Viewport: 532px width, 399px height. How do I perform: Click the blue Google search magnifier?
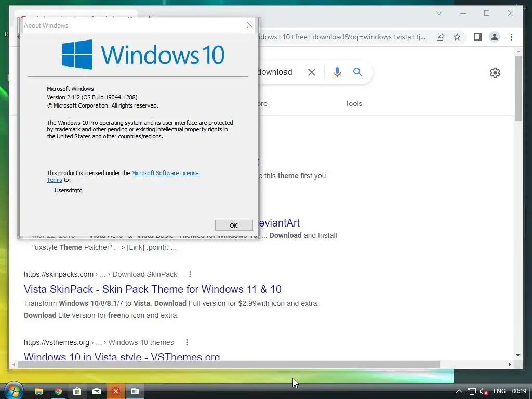click(357, 72)
